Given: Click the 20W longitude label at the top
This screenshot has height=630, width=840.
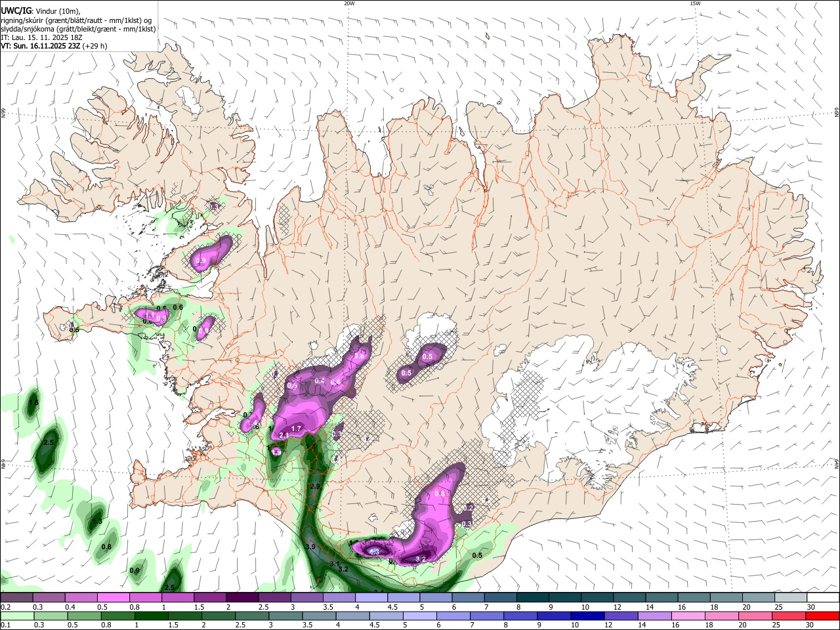Looking at the screenshot, I should (349, 3).
